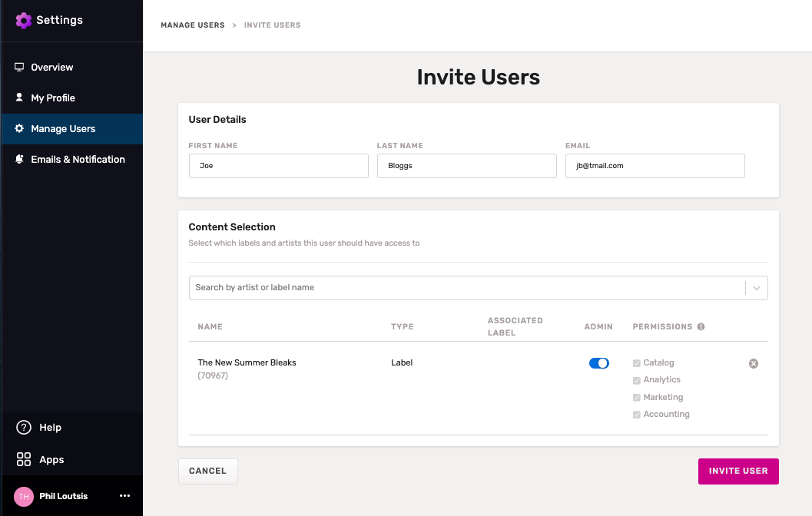Viewport: 812px width, 516px height.
Task: Open the three-dot menu beside Phil Loutsis
Action: [125, 496]
